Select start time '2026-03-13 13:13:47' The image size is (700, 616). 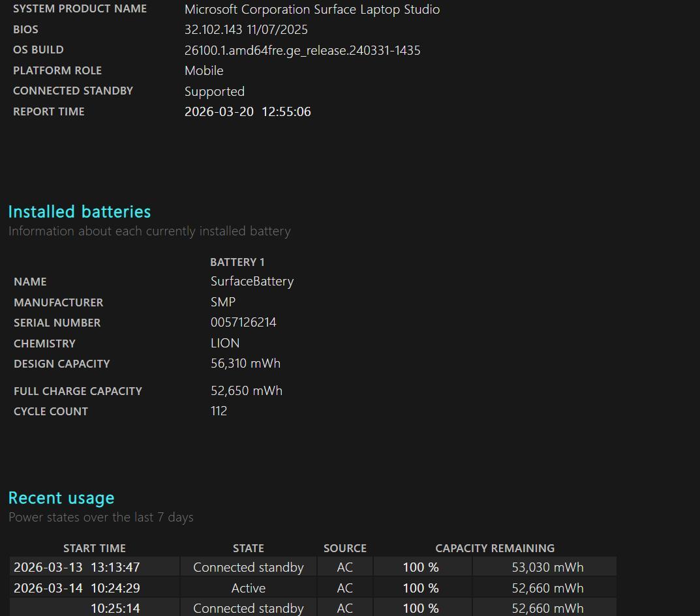point(77,567)
